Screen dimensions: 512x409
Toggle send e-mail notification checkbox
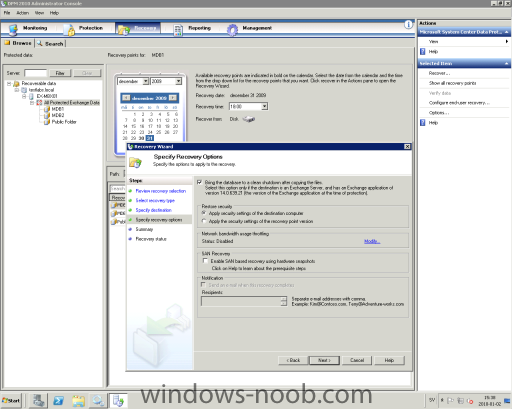coord(203,285)
